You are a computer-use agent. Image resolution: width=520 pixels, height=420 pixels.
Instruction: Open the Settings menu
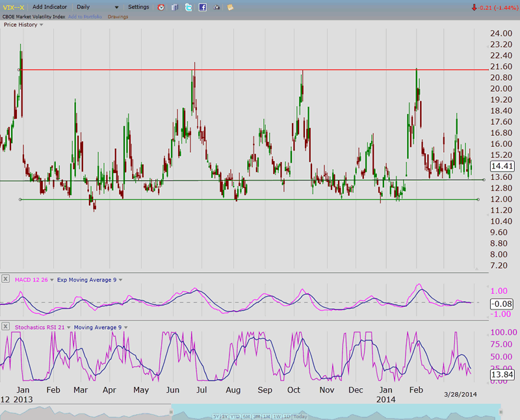138,7
